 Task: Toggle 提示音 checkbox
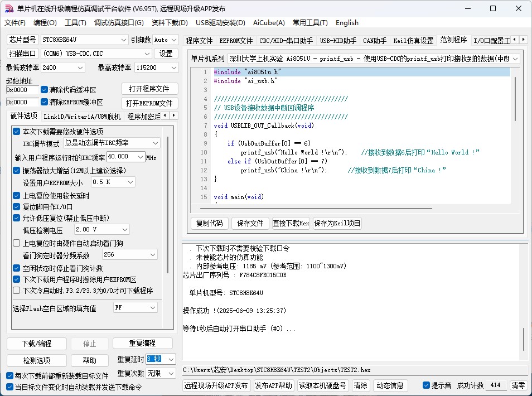(427, 385)
